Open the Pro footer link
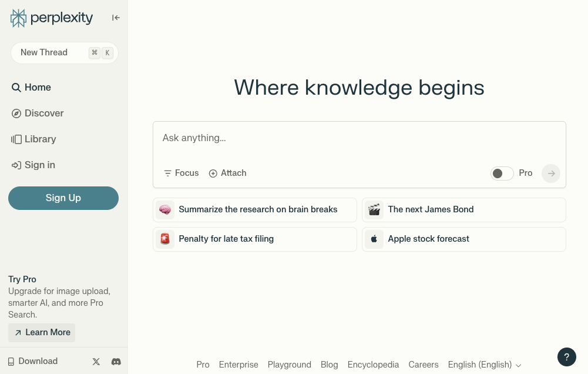Image resolution: width=588 pixels, height=374 pixels. coord(203,365)
